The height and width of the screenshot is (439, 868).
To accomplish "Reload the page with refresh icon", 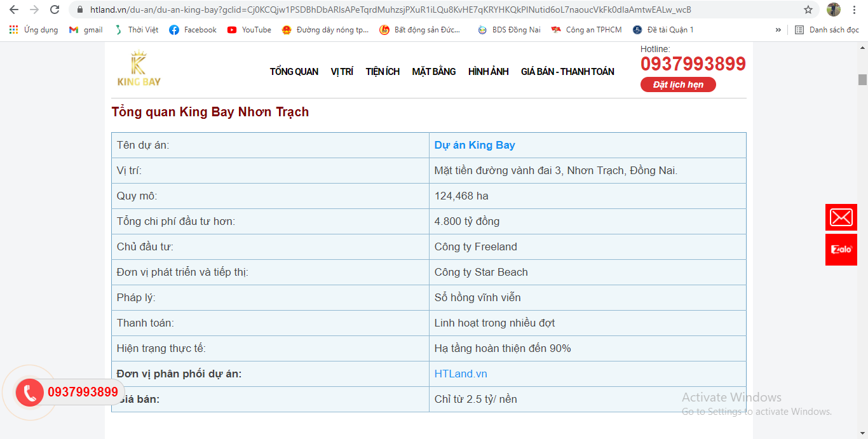I will [55, 10].
